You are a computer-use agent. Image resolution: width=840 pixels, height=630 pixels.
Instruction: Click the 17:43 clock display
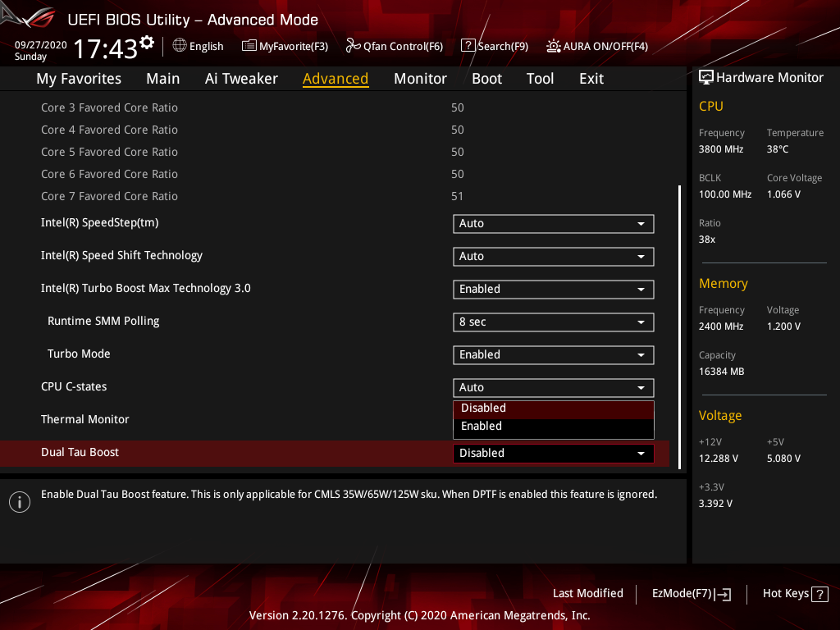(106, 48)
